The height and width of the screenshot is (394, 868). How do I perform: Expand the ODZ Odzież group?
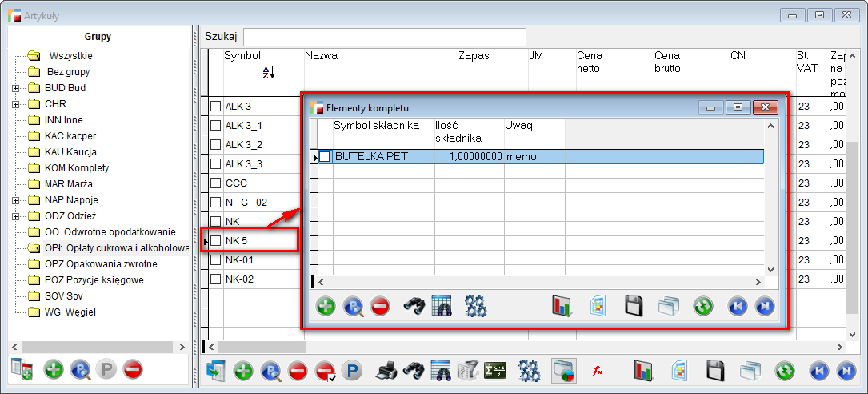(x=16, y=216)
